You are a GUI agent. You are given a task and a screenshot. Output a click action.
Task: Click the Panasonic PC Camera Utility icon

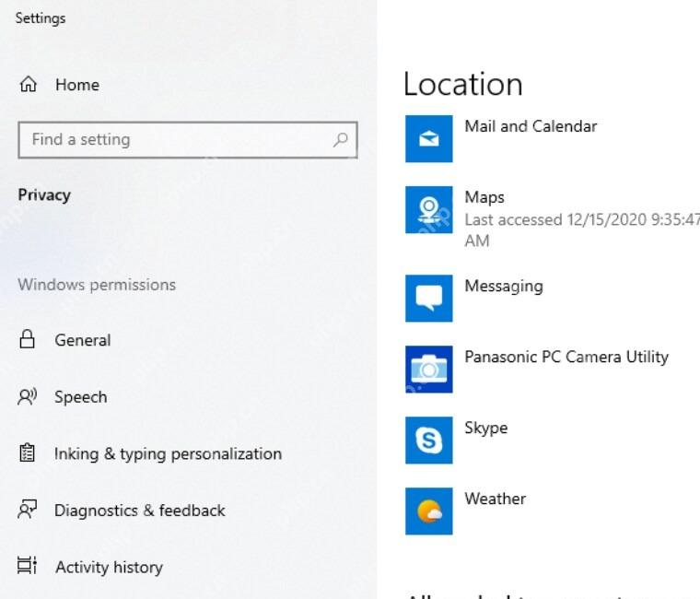point(428,370)
